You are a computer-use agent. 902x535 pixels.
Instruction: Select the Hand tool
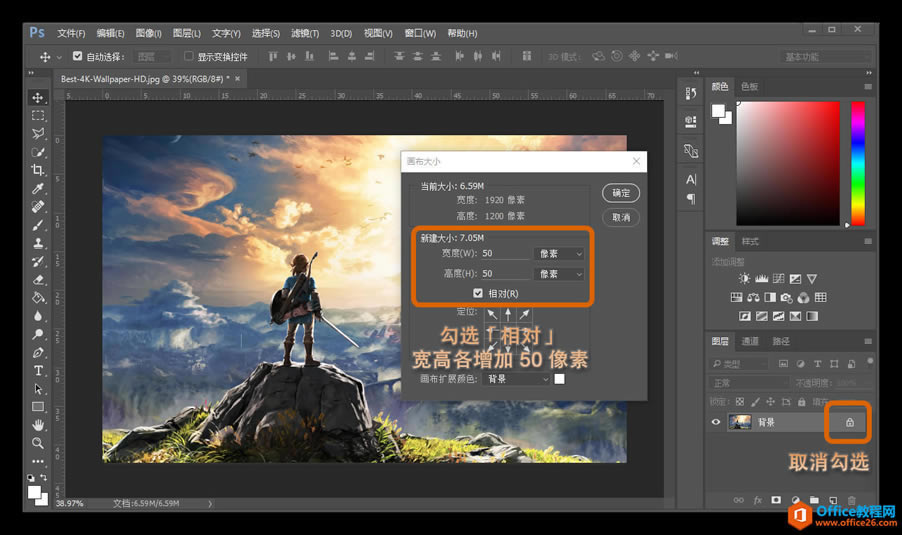pos(38,425)
